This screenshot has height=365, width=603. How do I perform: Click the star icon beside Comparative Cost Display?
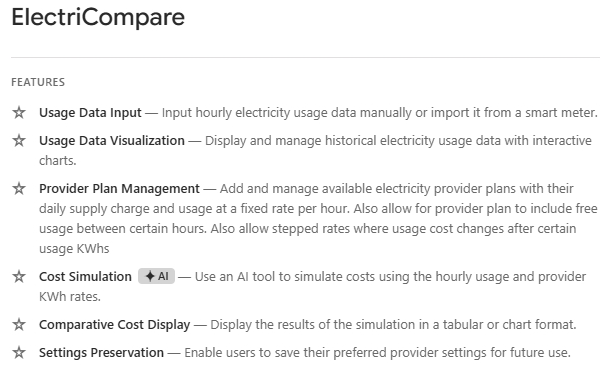(x=19, y=325)
